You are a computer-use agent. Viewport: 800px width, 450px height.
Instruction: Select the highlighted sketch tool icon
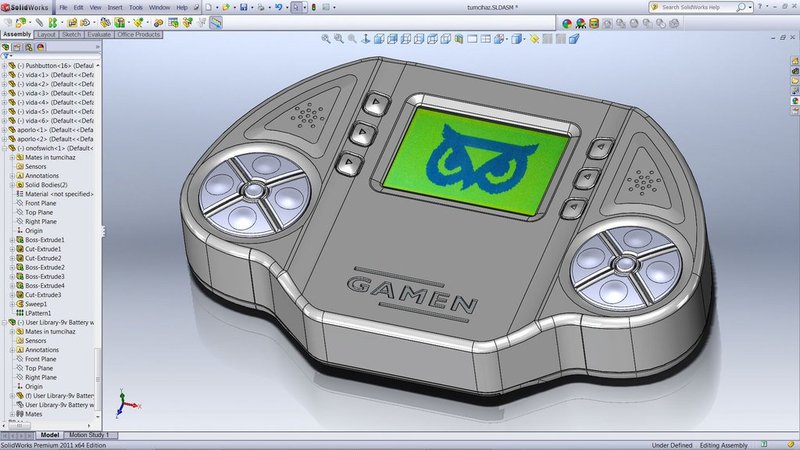click(216, 22)
